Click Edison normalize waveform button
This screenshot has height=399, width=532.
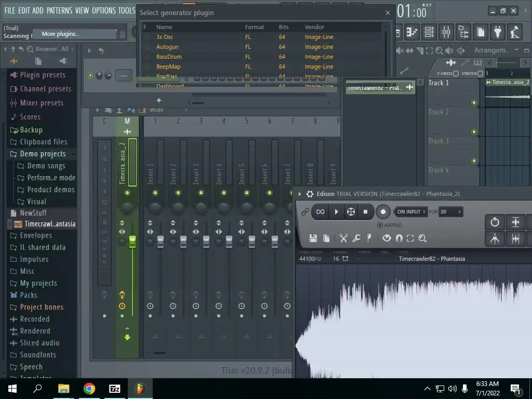[x=515, y=222]
